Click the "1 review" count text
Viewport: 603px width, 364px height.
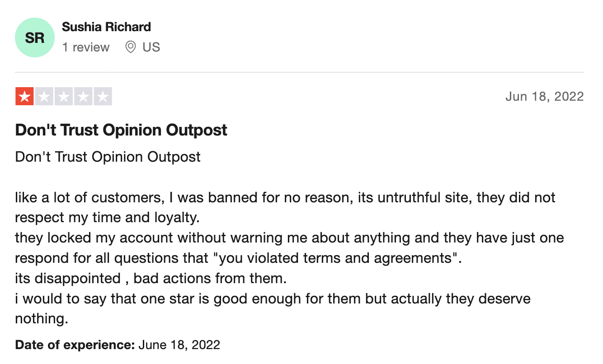86,47
